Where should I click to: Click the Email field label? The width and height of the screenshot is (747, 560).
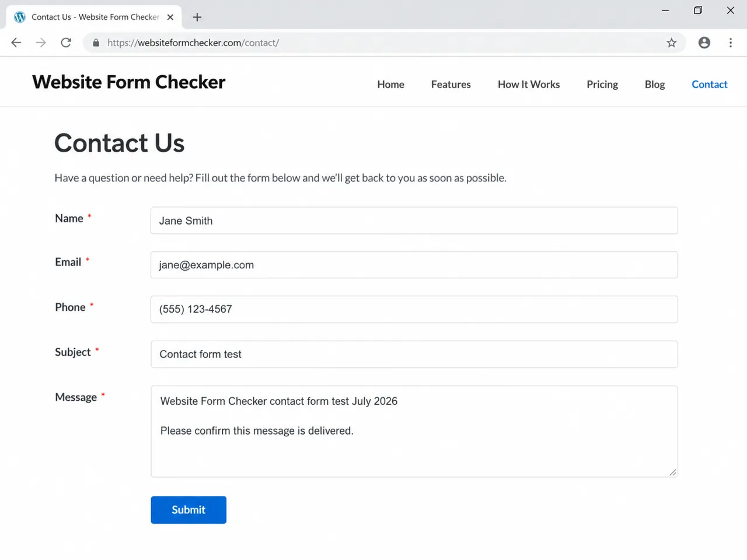coord(68,262)
